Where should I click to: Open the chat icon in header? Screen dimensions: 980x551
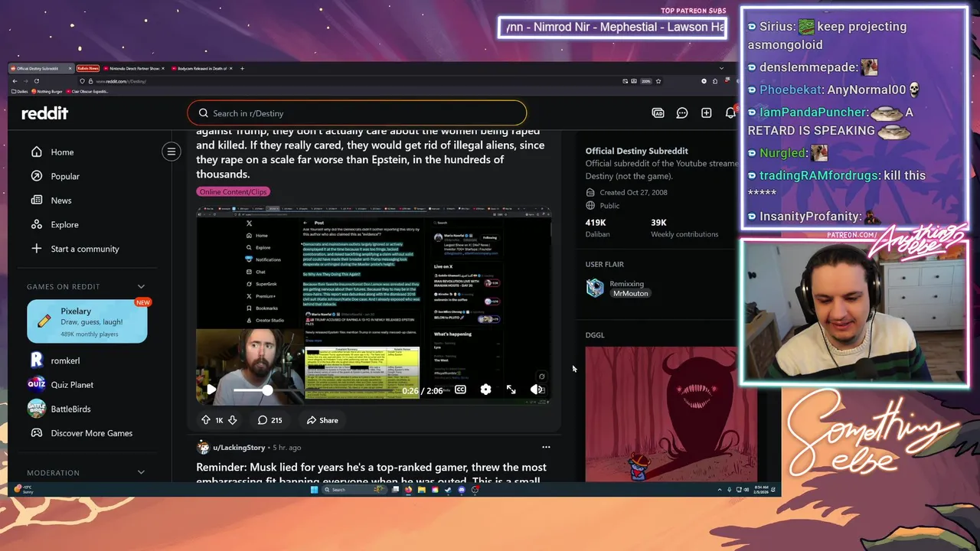682,113
